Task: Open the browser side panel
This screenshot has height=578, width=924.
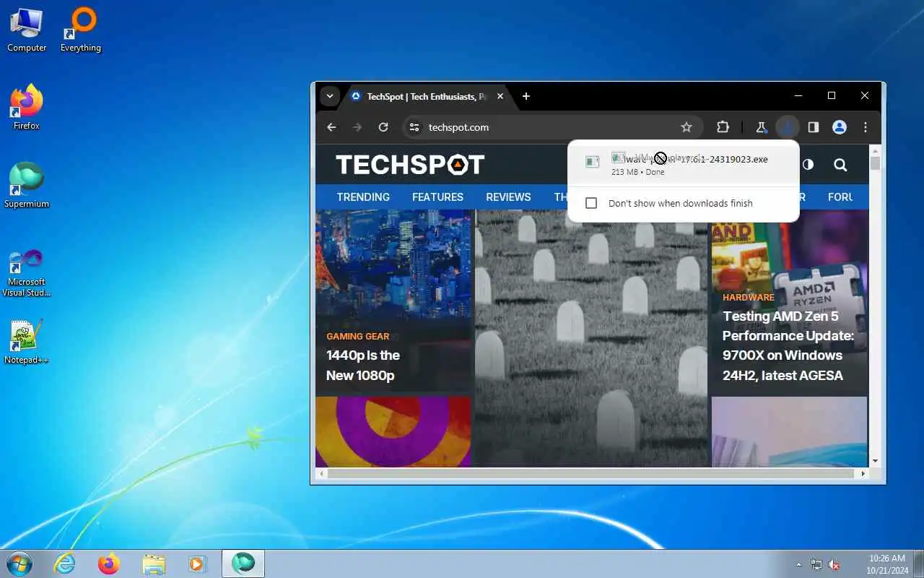Action: click(x=813, y=127)
